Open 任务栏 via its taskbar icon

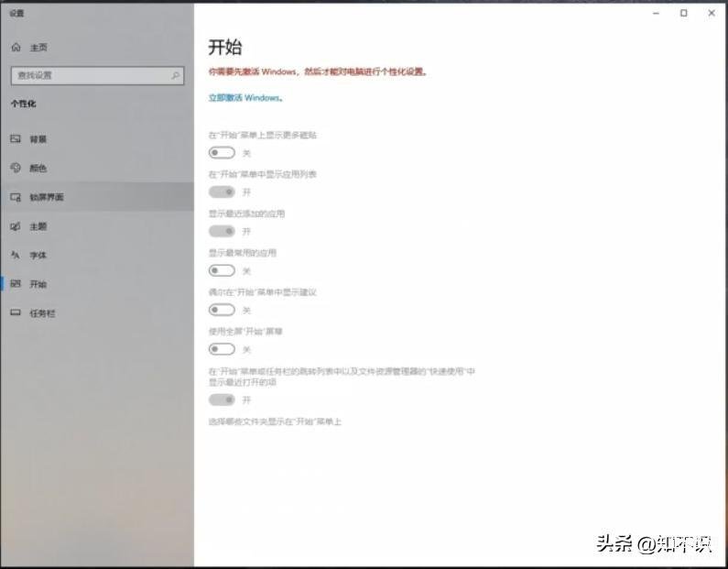[x=16, y=313]
